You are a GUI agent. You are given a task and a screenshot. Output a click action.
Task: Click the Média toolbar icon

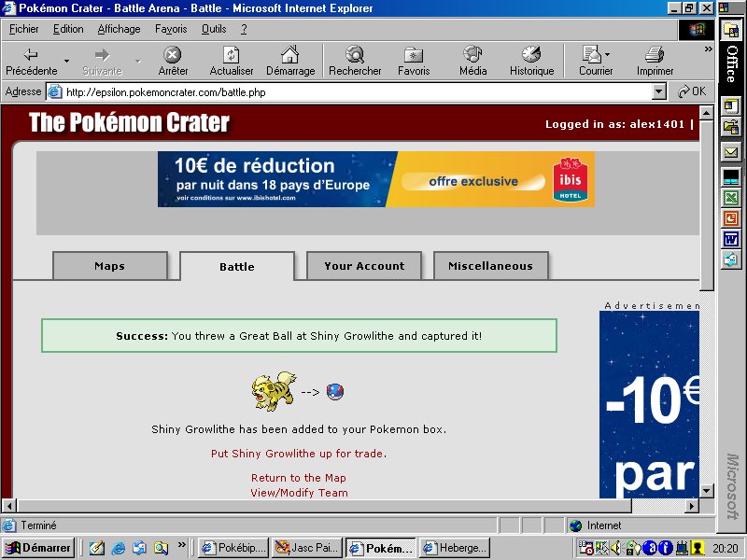[472, 55]
